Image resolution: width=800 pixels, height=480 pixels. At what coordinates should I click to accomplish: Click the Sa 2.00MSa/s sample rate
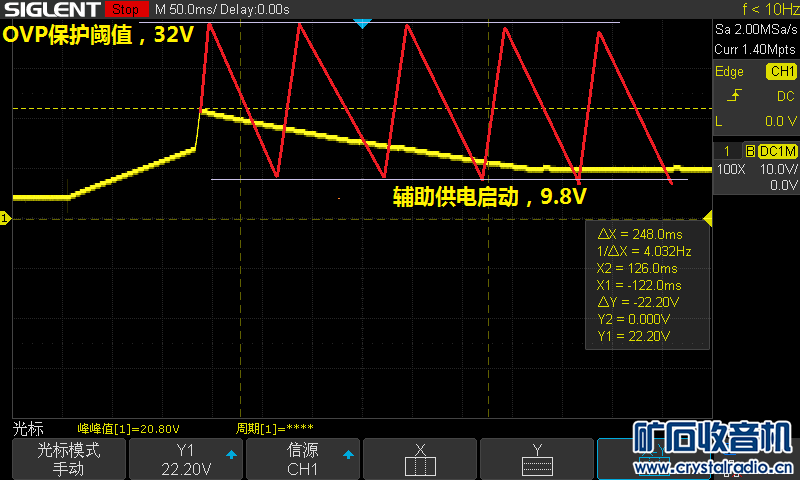756,30
